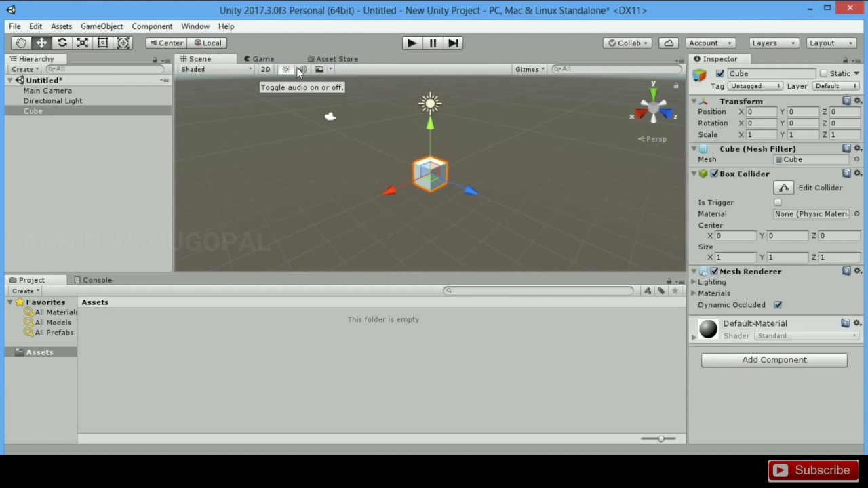Disable the Box Collider component checkbox
The width and height of the screenshot is (868, 488).
click(x=714, y=174)
